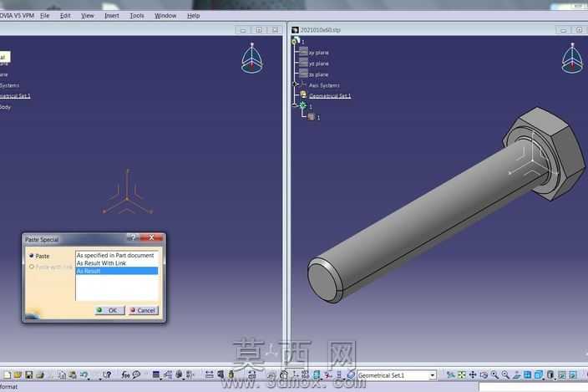588x392 pixels.
Task: Open the File menu
Action: [44, 16]
